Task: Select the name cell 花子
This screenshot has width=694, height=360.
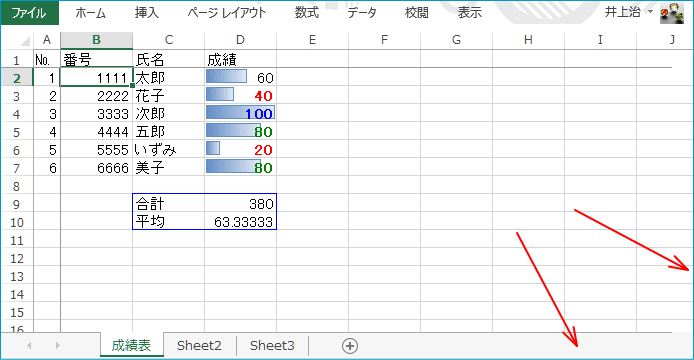Action: coord(169,96)
